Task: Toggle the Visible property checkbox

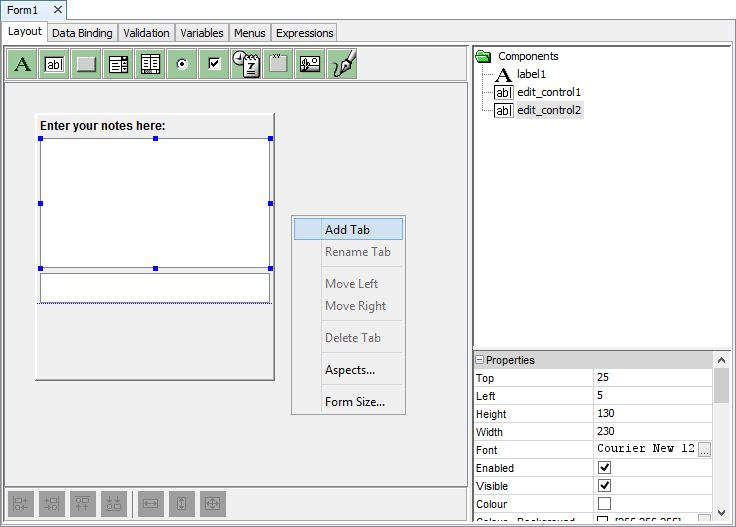Action: click(604, 486)
